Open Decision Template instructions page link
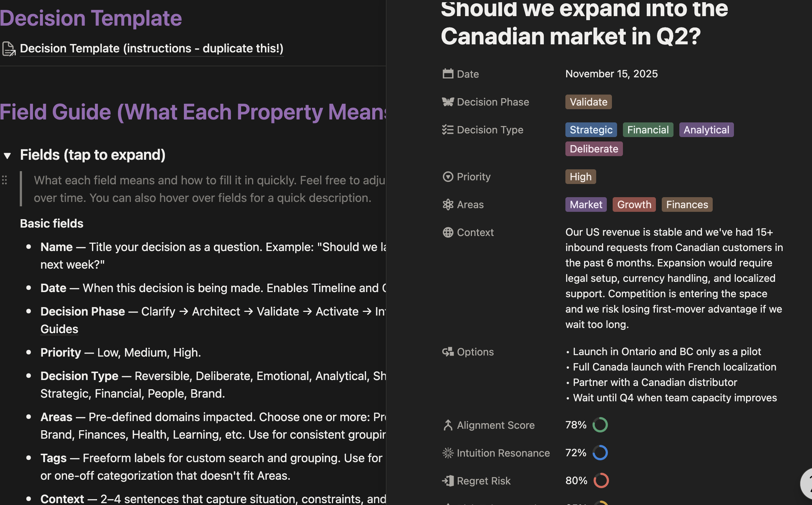This screenshot has width=812, height=505. (x=151, y=48)
